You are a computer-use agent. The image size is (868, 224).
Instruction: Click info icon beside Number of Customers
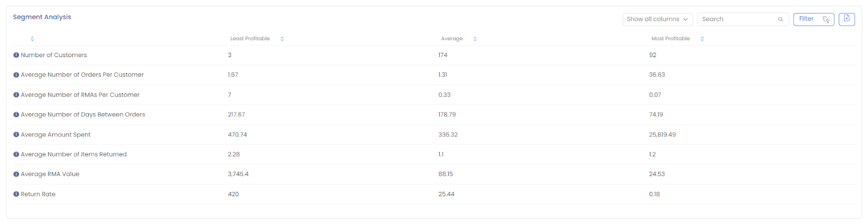(x=16, y=55)
